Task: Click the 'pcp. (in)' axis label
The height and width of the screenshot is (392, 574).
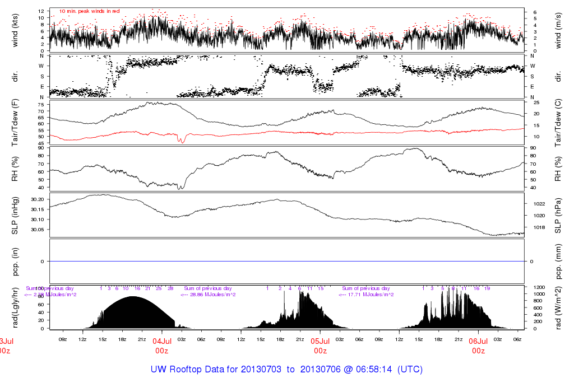Action: click(x=15, y=262)
